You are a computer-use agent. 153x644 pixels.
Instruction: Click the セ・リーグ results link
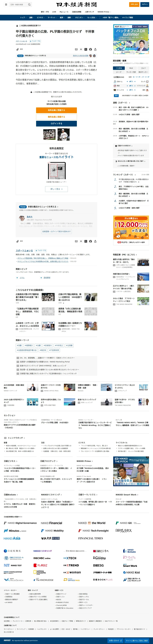click(137, 77)
